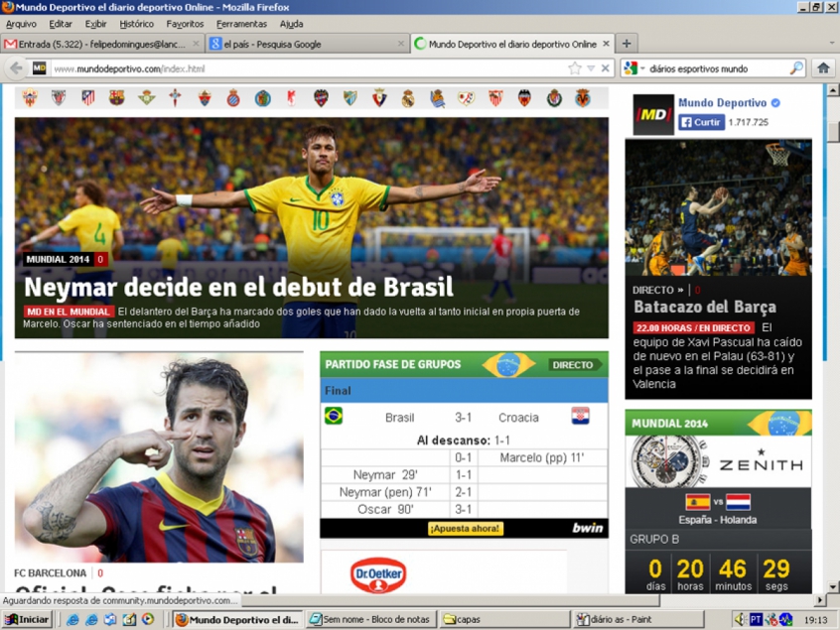This screenshot has height=630, width=840.
Task: Switch to diário as - Paint window
Action: 637,619
